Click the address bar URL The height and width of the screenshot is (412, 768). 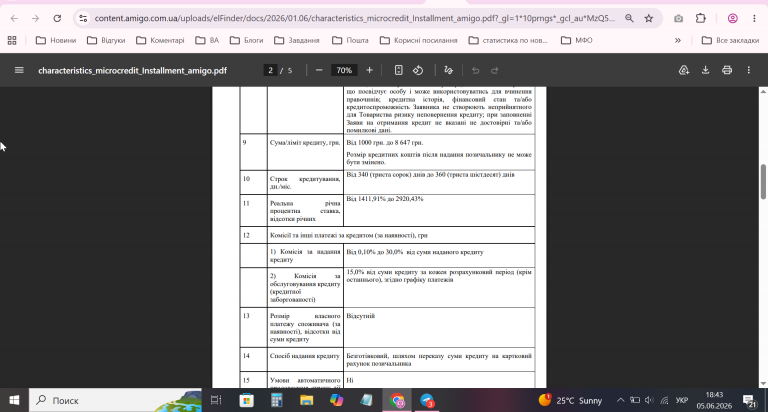[x=355, y=19]
